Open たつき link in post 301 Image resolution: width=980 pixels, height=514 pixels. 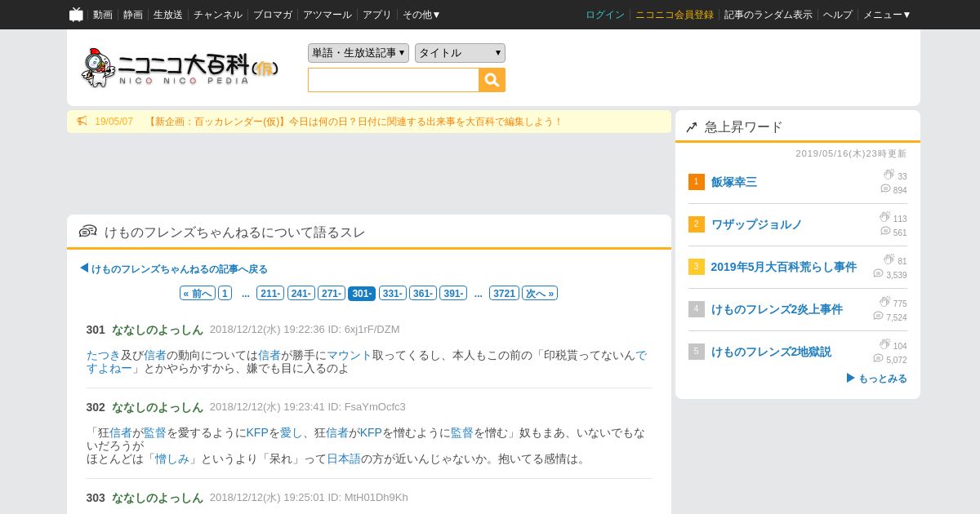coord(104,355)
